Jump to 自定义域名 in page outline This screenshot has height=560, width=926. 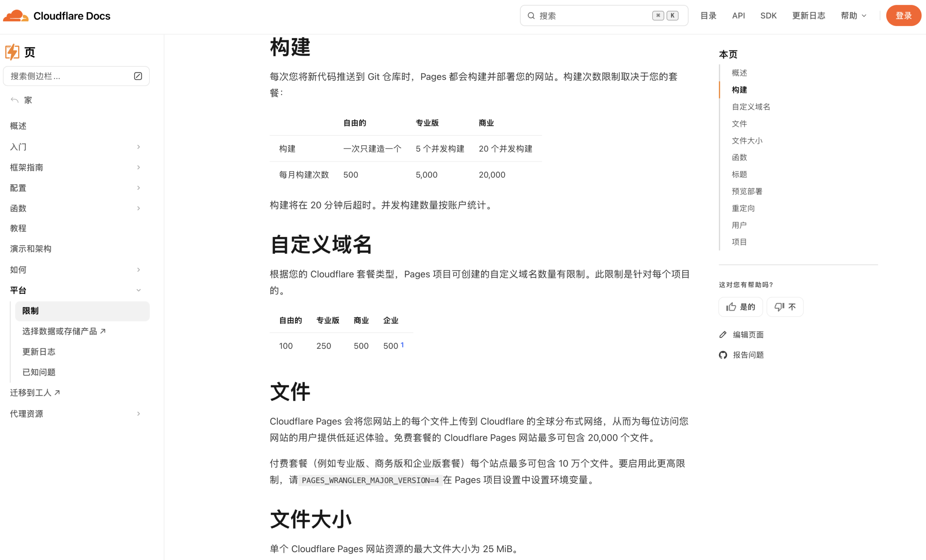click(751, 107)
